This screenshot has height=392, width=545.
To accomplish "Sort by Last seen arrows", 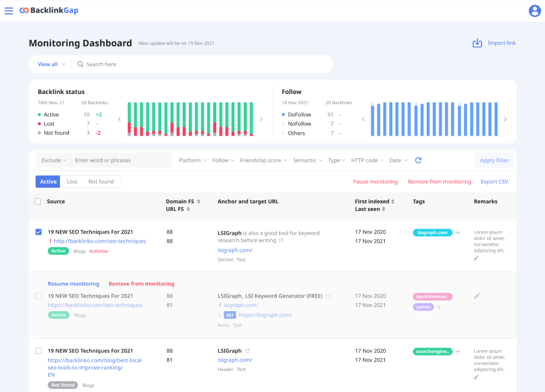I will [384, 209].
